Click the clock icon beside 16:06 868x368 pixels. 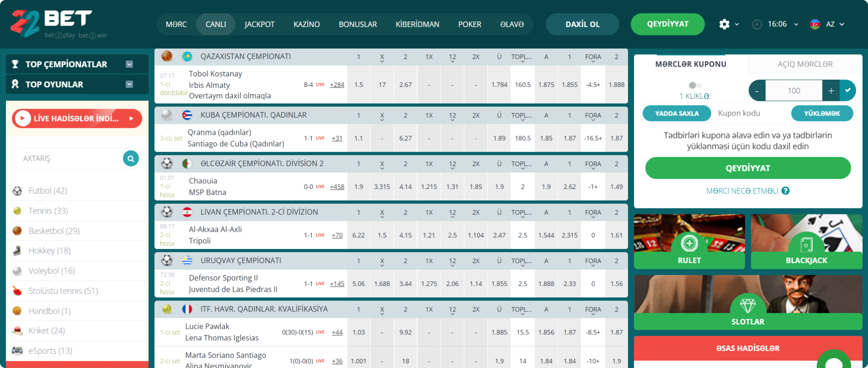pos(757,24)
